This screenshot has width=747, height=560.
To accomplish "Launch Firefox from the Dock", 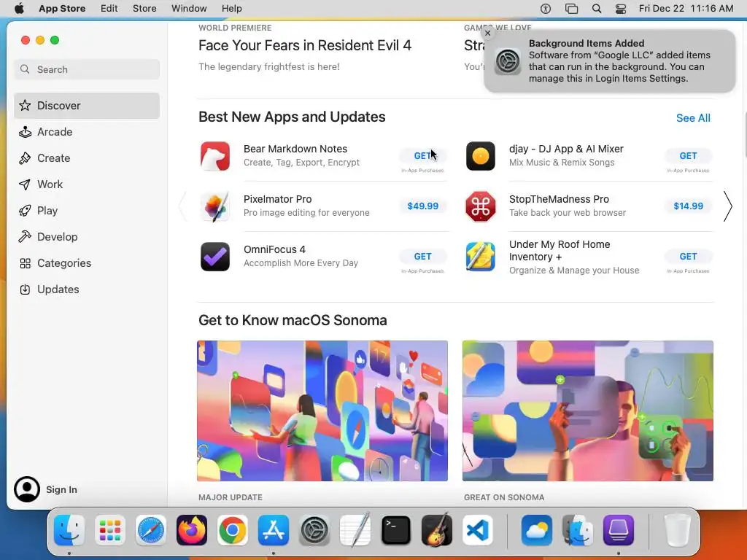I will [x=192, y=530].
